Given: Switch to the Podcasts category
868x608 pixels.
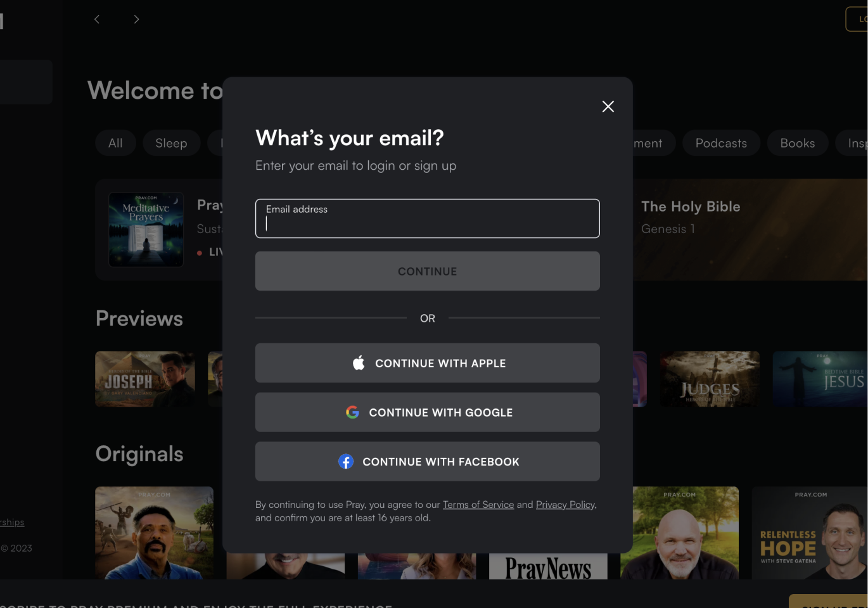Looking at the screenshot, I should coord(720,143).
